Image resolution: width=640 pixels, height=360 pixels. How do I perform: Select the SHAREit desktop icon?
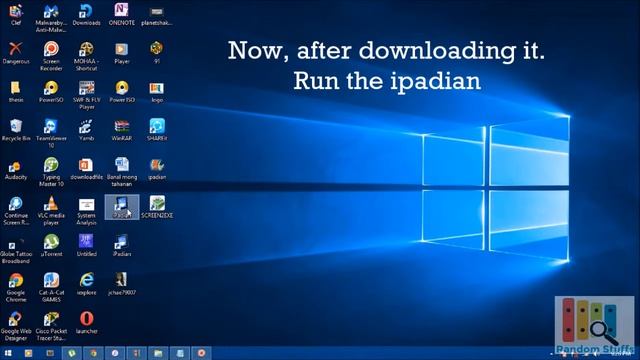[x=157, y=130]
